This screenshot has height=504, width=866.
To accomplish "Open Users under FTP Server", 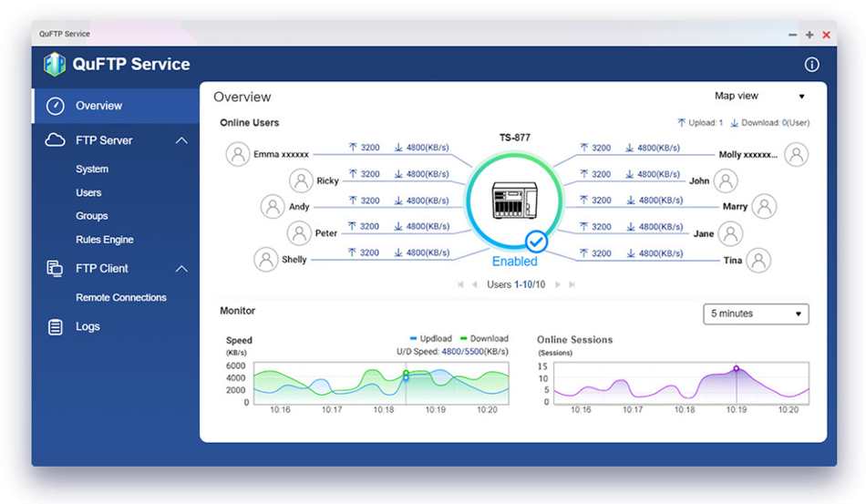I will click(x=88, y=192).
